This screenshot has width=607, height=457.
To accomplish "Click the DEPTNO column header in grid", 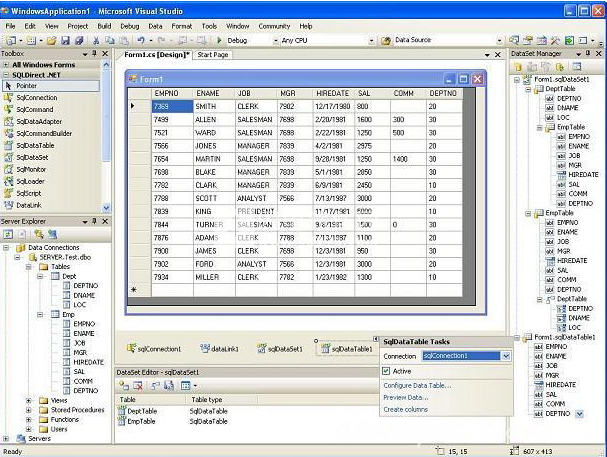I will click(x=444, y=93).
